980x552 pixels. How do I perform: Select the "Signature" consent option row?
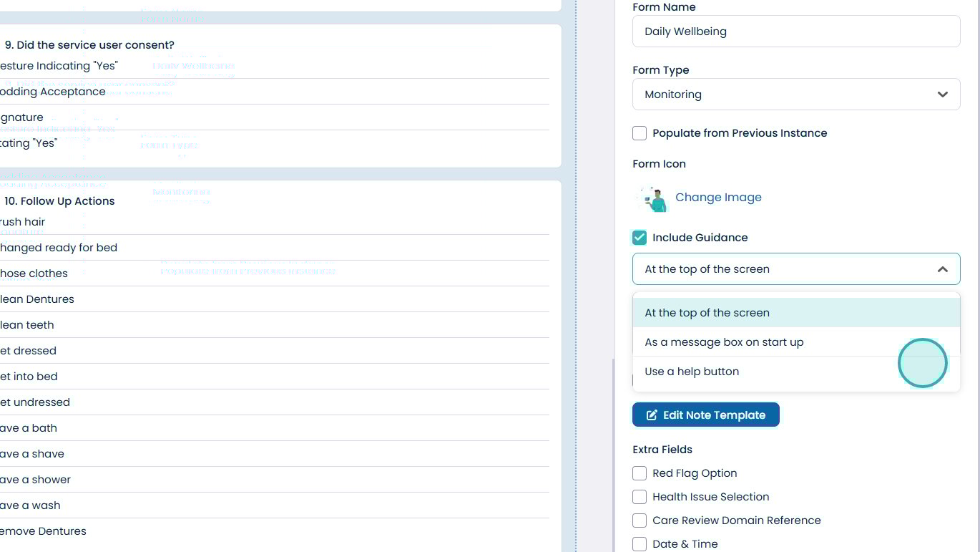pos(275,117)
